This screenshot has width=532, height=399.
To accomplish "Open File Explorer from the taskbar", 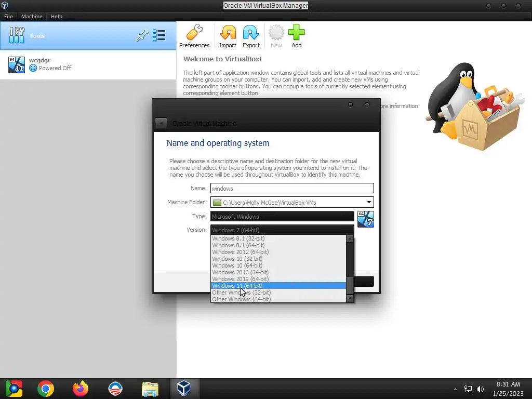I will click(x=150, y=389).
